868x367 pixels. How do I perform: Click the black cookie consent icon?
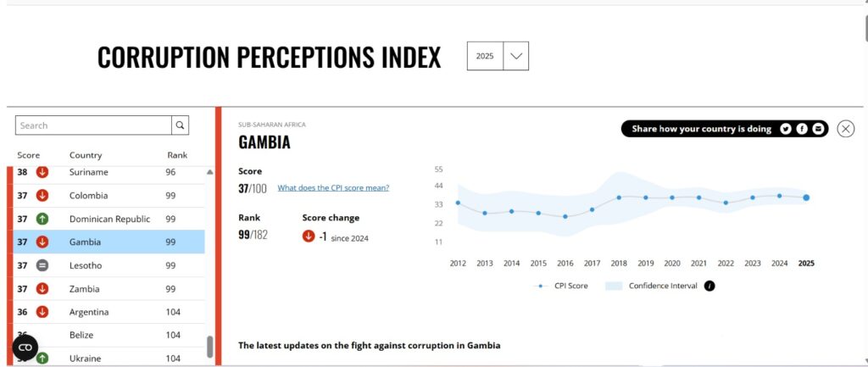click(x=25, y=348)
